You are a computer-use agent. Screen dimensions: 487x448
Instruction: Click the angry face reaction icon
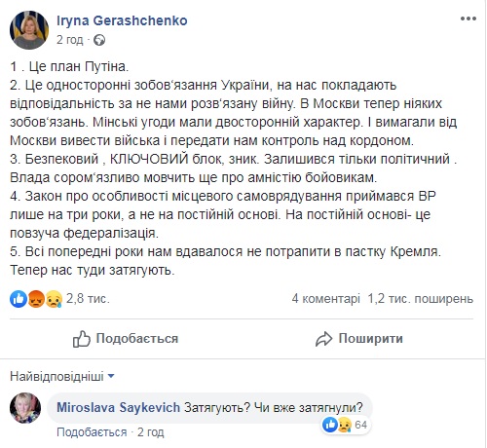tap(36, 299)
